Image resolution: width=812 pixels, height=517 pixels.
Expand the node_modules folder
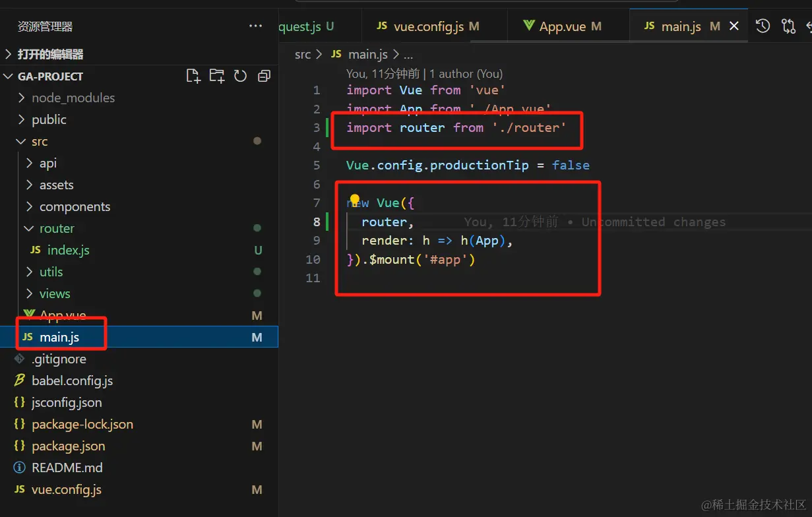point(73,98)
